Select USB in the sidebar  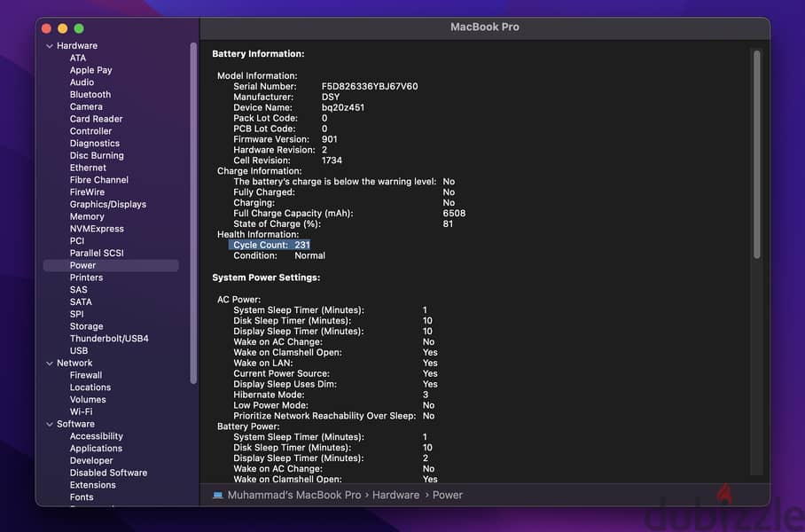click(x=79, y=351)
